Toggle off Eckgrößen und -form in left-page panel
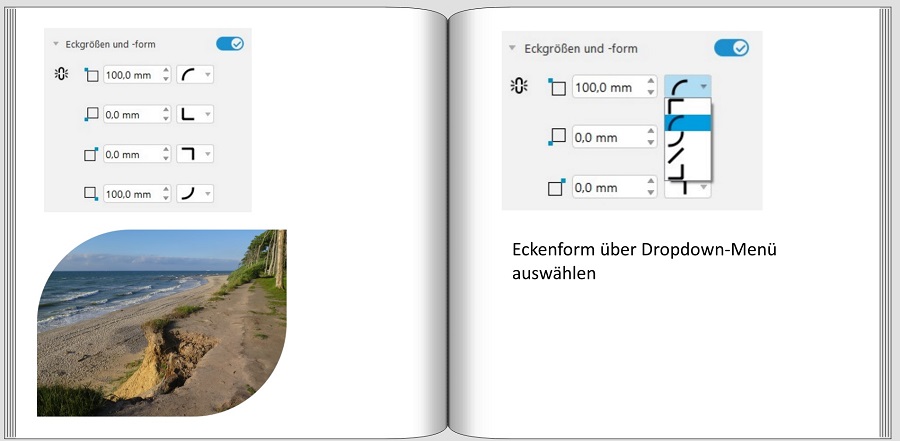This screenshot has height=441, width=900. point(230,44)
